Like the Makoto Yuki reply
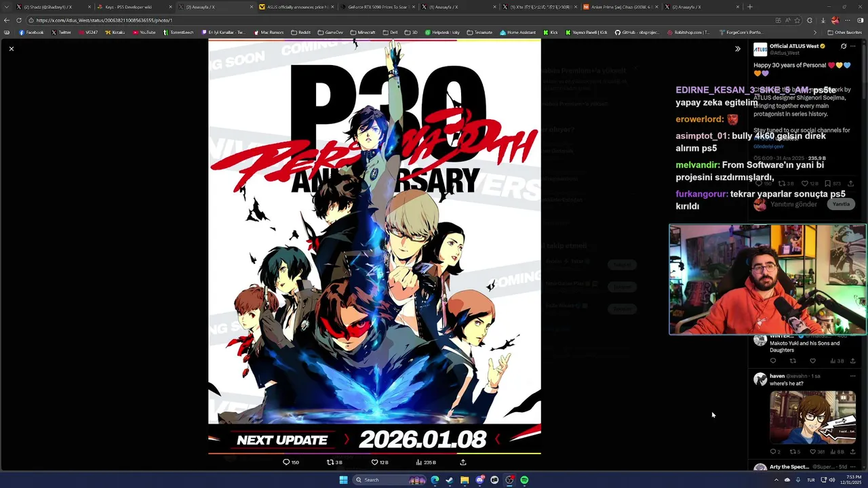Screen dimensions: 868x488 (x=812, y=361)
